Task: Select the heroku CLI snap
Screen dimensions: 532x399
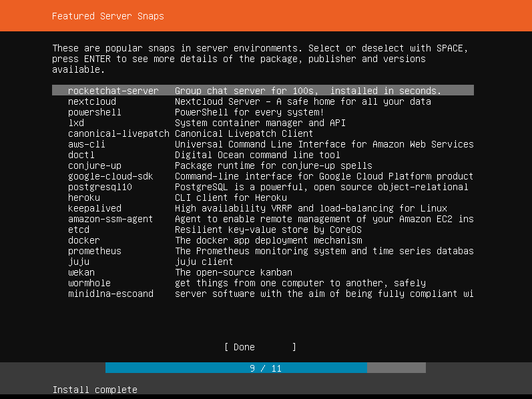Action: 263,197
